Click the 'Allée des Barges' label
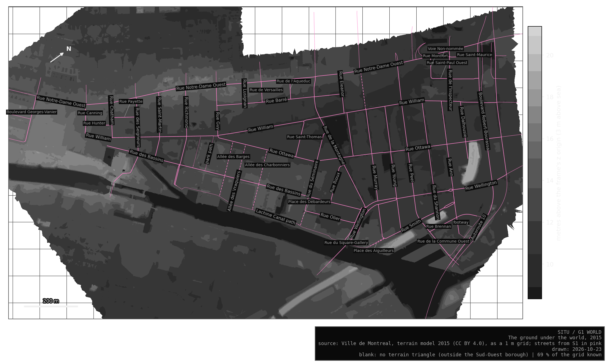Viewport: 608px width, 364px height. tap(233, 157)
